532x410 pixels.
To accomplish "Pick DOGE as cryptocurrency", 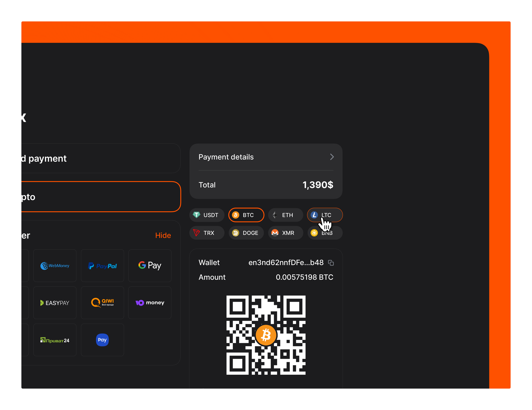I will pos(246,233).
